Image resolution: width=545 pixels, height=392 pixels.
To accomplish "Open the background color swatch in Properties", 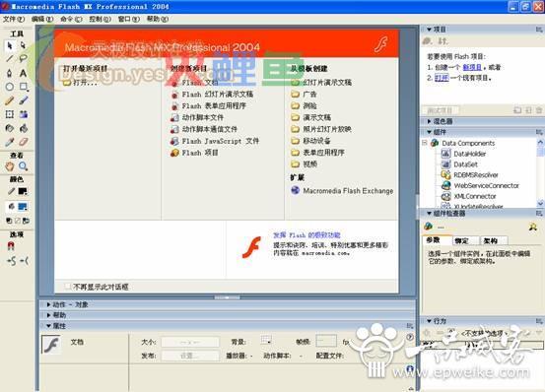I will click(x=266, y=340).
